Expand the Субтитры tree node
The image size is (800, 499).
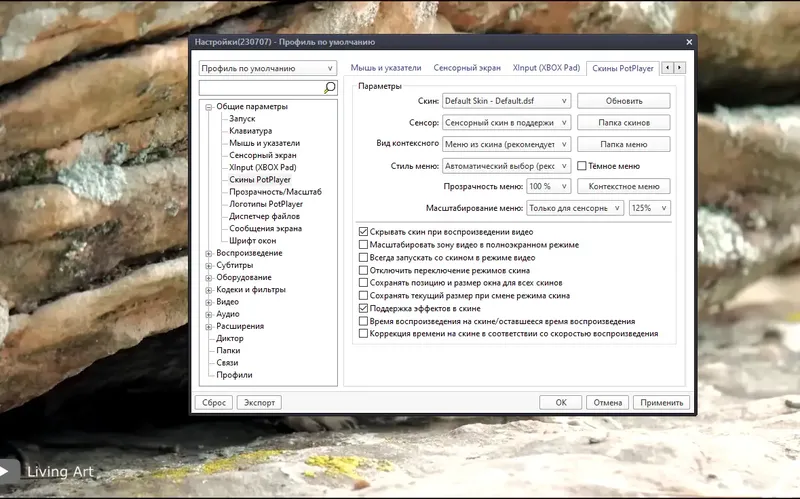tap(209, 265)
